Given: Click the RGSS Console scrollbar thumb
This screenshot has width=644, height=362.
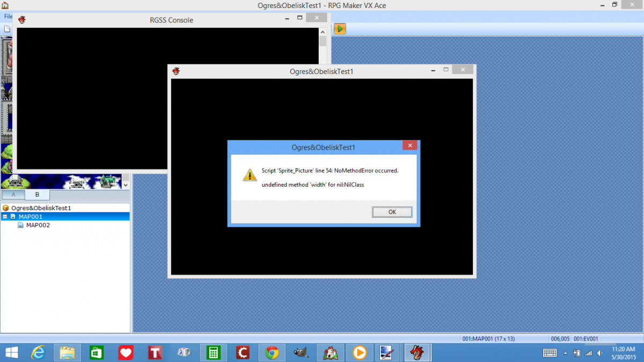Looking at the screenshot, I should pyautogui.click(x=323, y=41).
